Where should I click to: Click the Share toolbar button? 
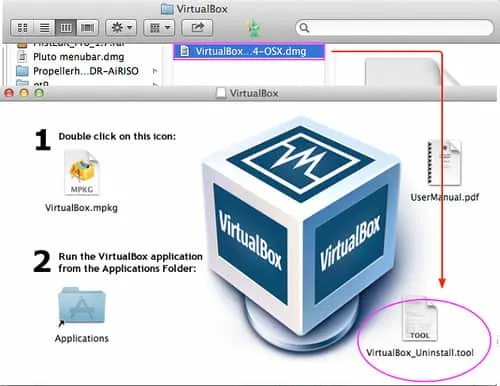pyautogui.click(x=197, y=28)
